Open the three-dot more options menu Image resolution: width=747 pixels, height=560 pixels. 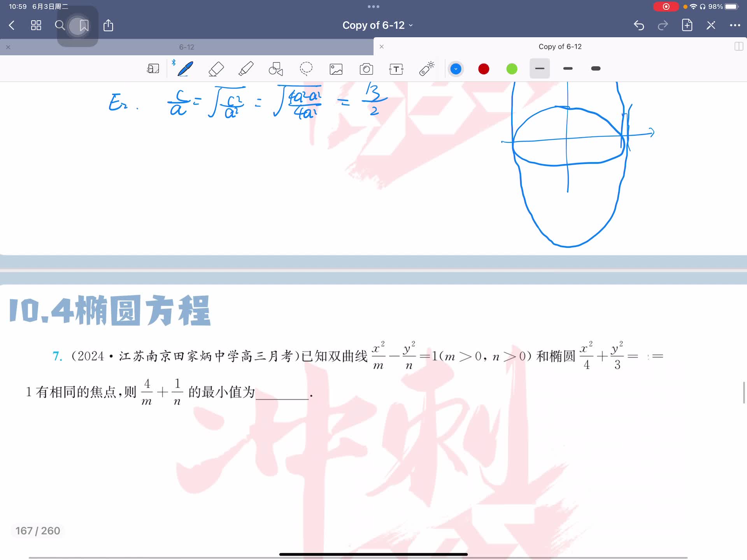735,26
